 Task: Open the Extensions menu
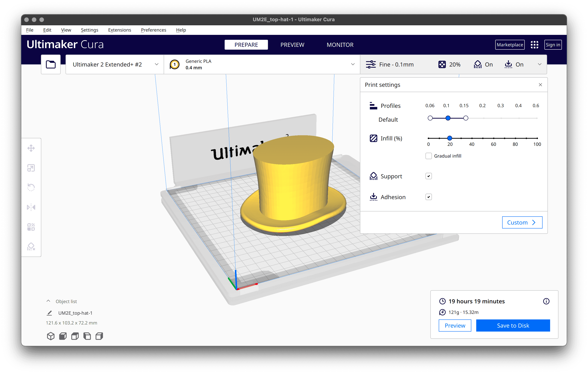pyautogui.click(x=119, y=30)
